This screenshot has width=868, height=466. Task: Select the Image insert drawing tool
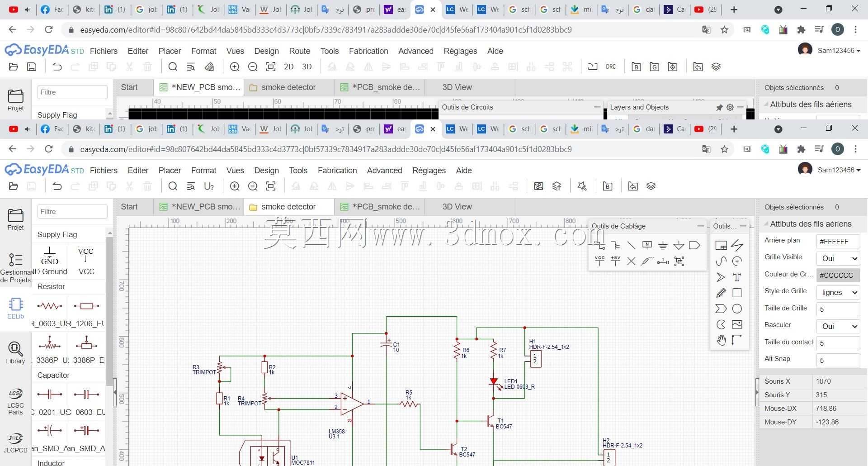[x=737, y=324]
